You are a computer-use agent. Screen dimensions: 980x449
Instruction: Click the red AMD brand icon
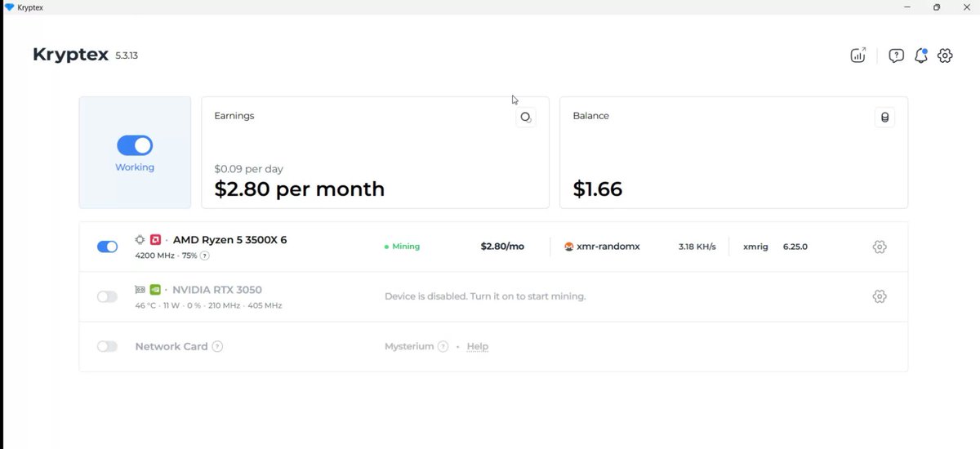point(155,240)
